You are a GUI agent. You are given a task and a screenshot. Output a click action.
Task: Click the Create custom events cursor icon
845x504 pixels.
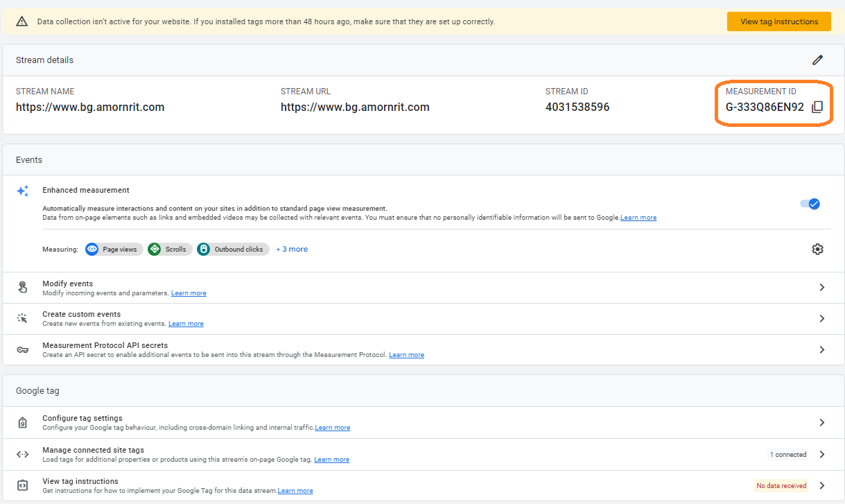point(23,318)
